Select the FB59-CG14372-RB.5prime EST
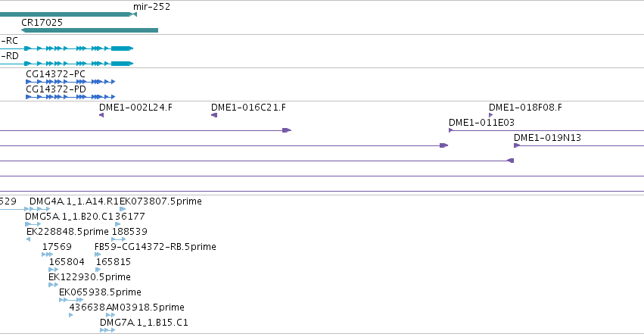Image resolution: width=644 pixels, height=334 pixels. click(98, 254)
